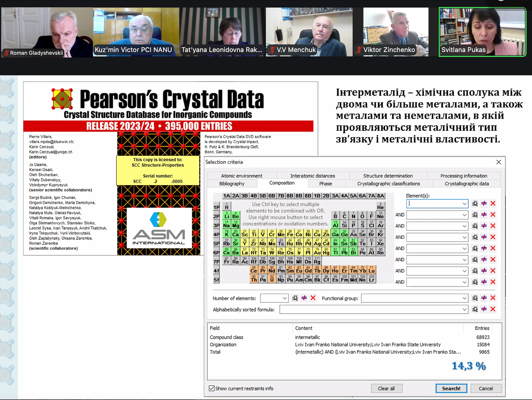532x400 pixels.
Task: Switch to the Phase tab
Action: point(326,184)
